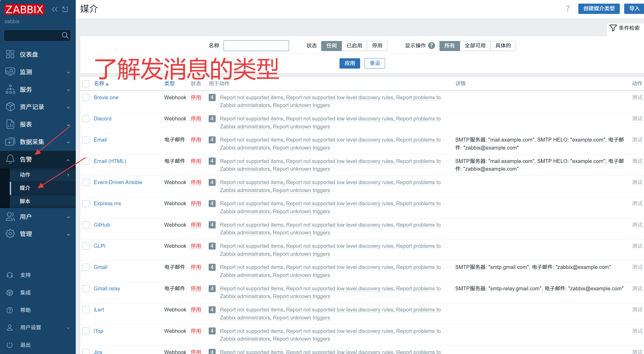Viewport: 644px width, 354px height.
Task: Click the 用户设置 person icon
Action: (x=10, y=327)
